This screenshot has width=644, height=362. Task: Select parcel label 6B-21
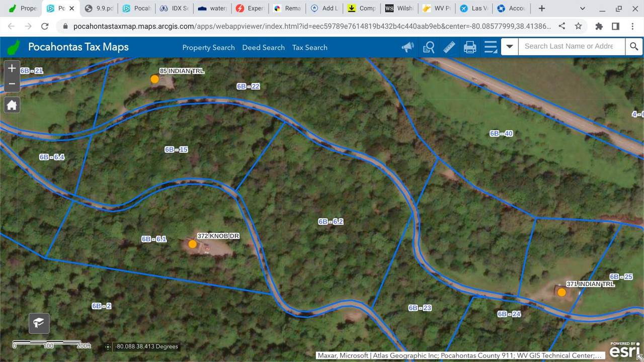[32, 71]
